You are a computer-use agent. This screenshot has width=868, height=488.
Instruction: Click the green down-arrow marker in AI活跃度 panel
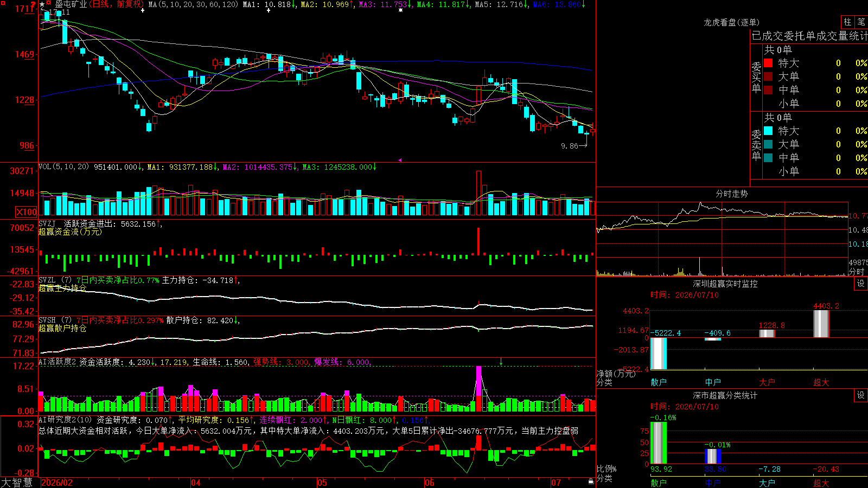(501, 362)
